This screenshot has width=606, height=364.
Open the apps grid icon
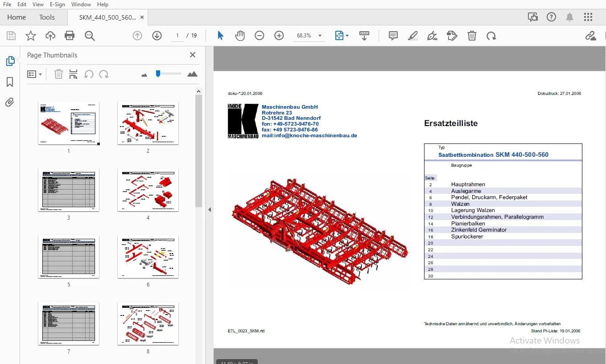tap(588, 17)
